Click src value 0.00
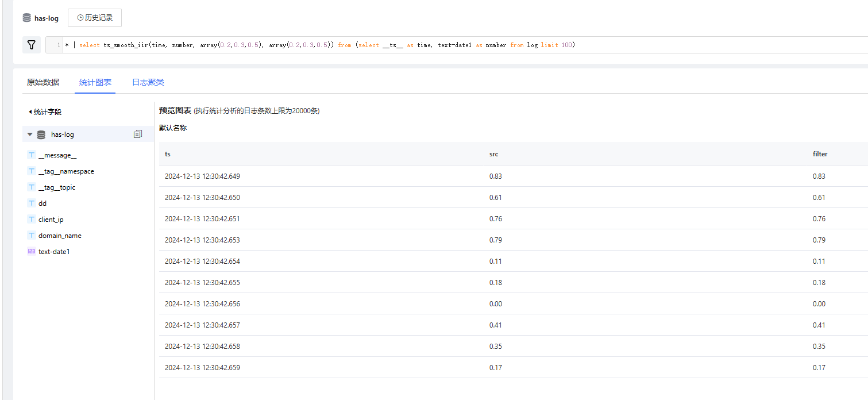Screen dimensions: 868x400 point(495,304)
